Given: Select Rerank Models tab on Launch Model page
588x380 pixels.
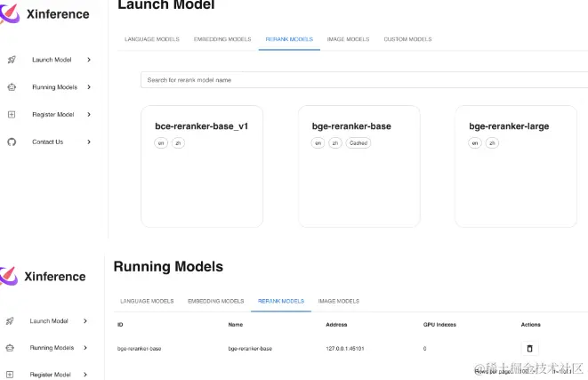Looking at the screenshot, I should point(289,39).
